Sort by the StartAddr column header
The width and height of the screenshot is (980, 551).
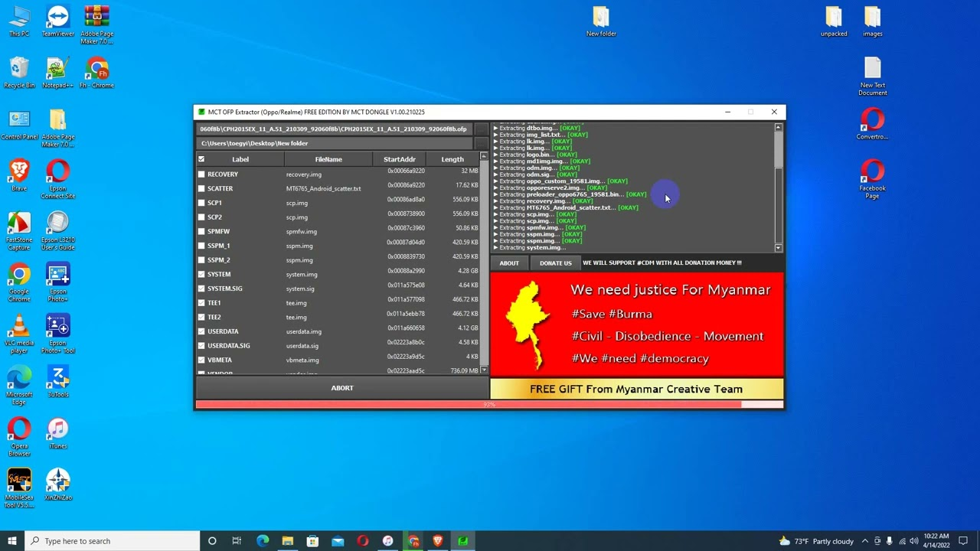pyautogui.click(x=400, y=159)
